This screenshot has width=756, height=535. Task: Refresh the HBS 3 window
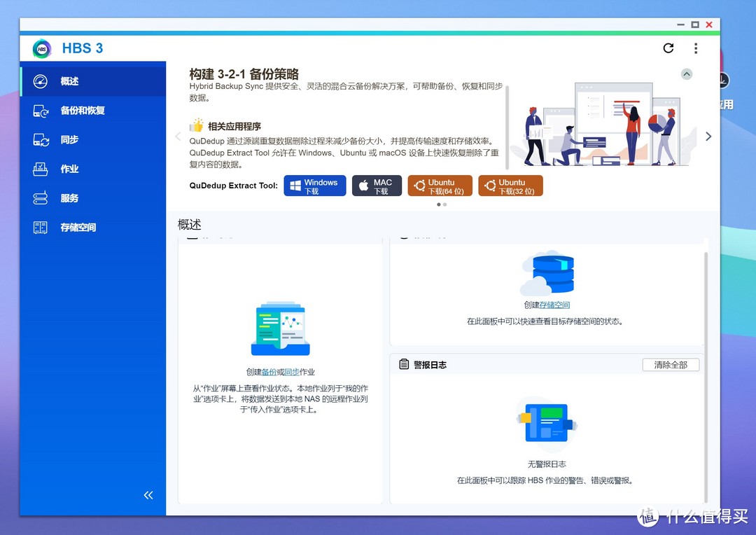(x=668, y=48)
